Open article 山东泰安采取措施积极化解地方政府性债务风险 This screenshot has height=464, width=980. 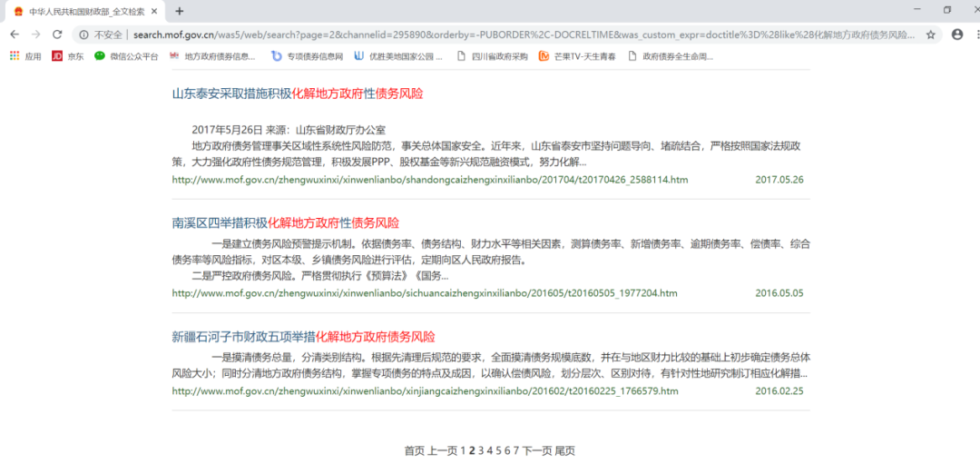pyautogui.click(x=298, y=94)
